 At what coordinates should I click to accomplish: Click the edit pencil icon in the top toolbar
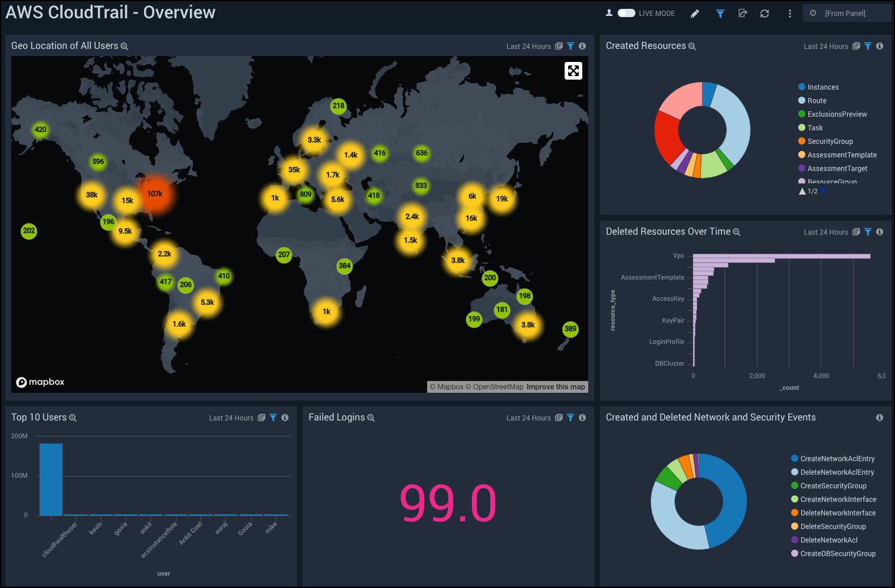pyautogui.click(x=695, y=13)
